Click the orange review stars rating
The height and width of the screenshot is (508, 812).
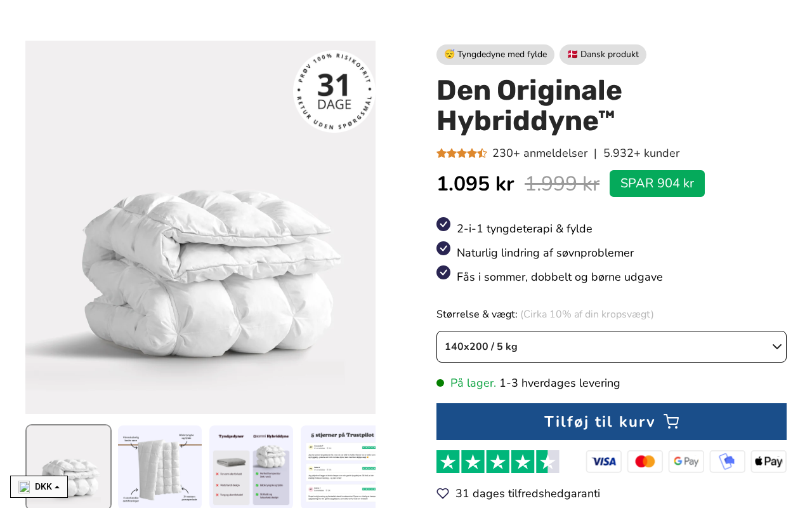462,153
